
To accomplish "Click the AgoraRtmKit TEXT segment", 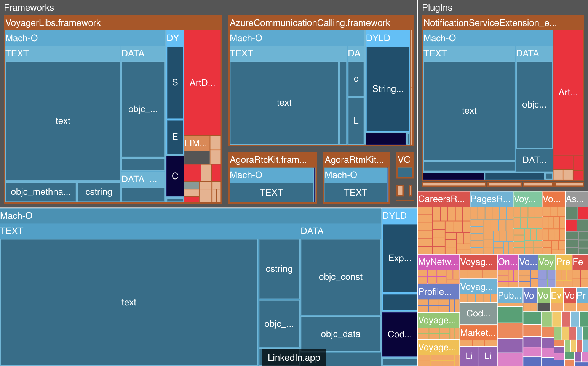I will [x=356, y=193].
